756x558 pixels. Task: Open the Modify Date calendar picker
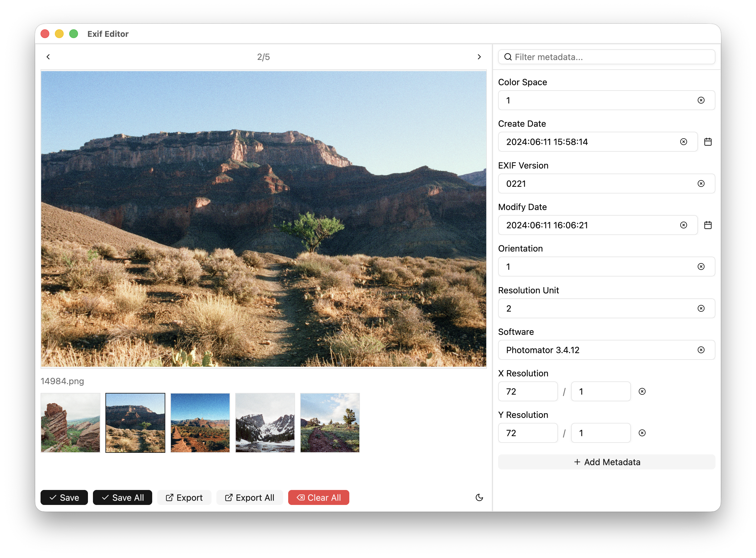tap(708, 225)
